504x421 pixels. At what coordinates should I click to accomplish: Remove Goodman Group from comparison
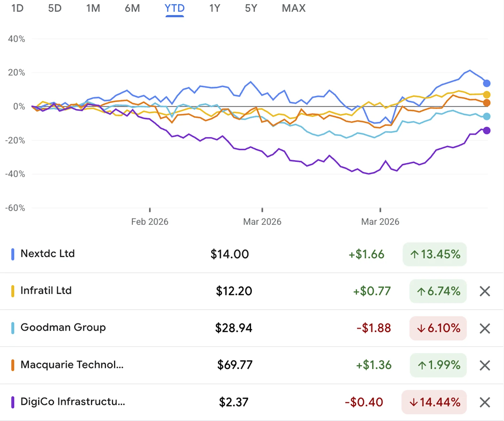point(485,328)
